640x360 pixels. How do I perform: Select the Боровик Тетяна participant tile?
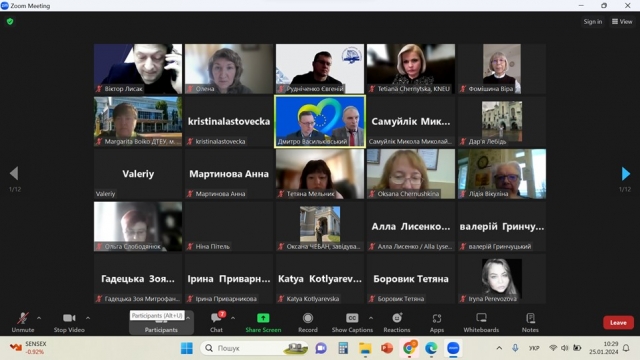411,279
